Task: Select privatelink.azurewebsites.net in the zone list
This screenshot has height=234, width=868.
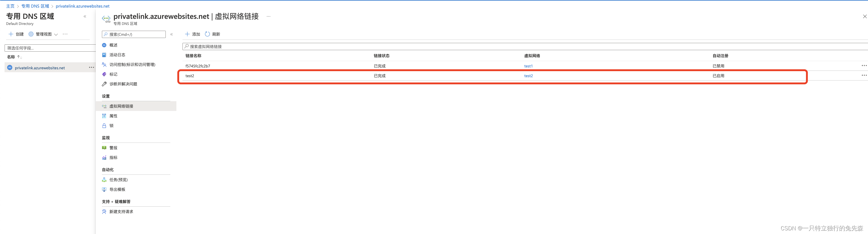Action: click(40, 68)
